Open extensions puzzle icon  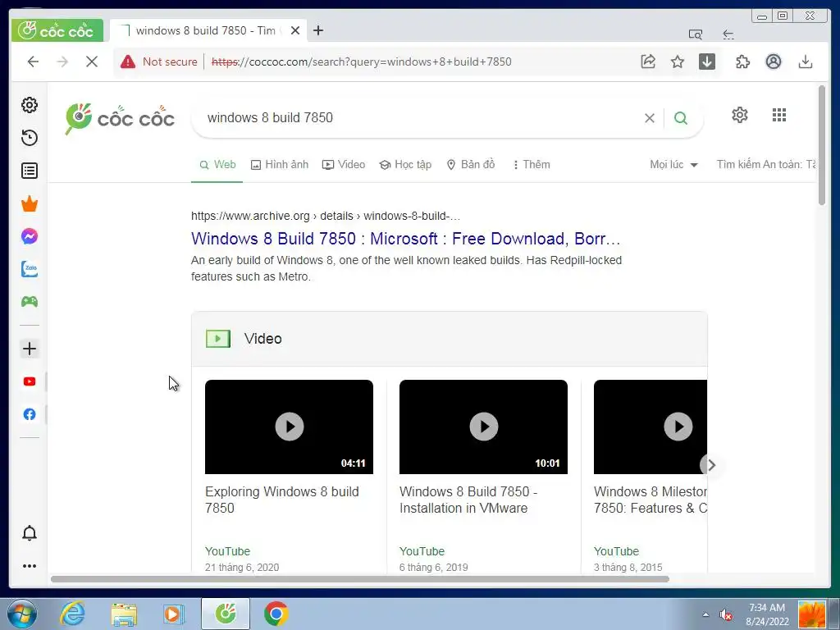point(743,62)
